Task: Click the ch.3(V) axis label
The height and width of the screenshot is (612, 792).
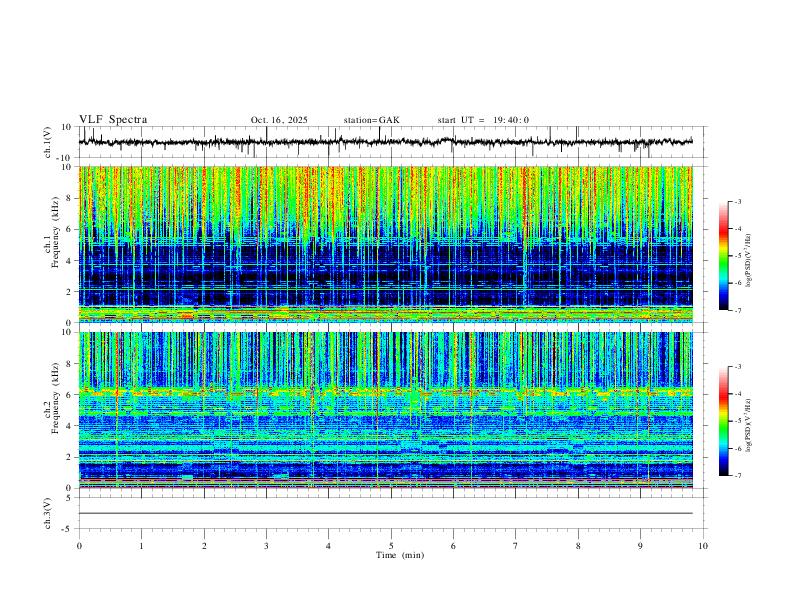Action: click(48, 513)
